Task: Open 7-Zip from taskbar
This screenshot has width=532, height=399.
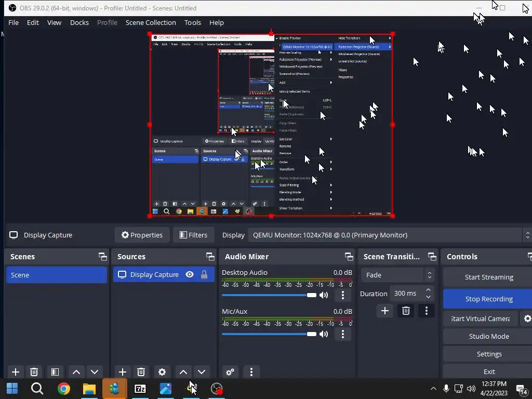Action: [140, 389]
